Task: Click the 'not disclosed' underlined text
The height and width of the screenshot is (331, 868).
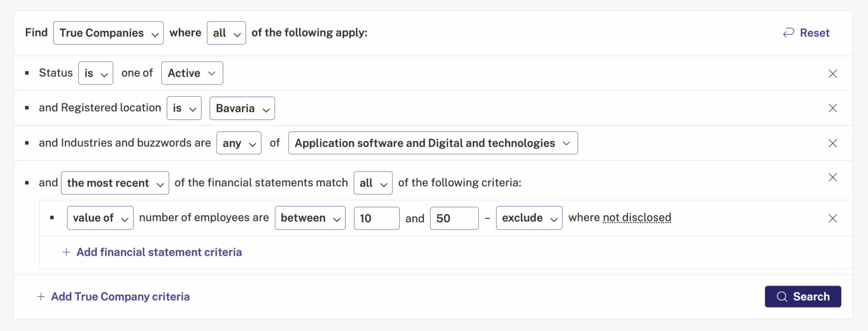Action: click(637, 218)
